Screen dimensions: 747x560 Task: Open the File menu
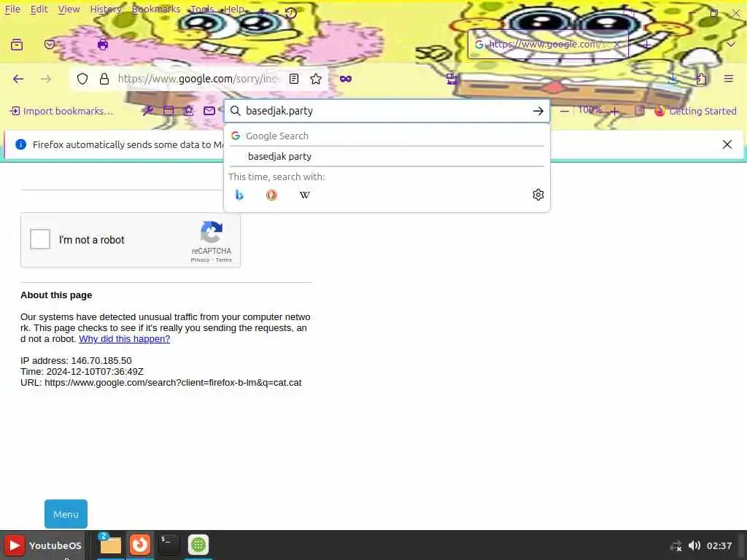12,9
